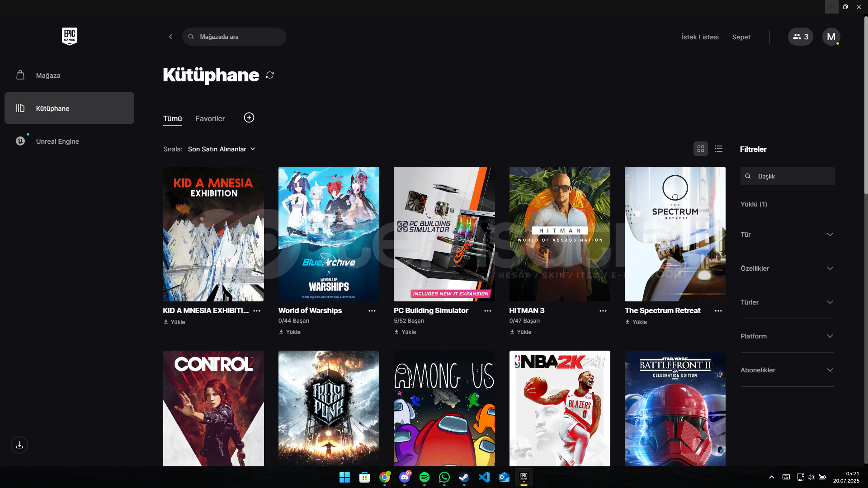The width and height of the screenshot is (868, 488).
Task: Go back with the arrow beside search
Action: click(x=170, y=37)
